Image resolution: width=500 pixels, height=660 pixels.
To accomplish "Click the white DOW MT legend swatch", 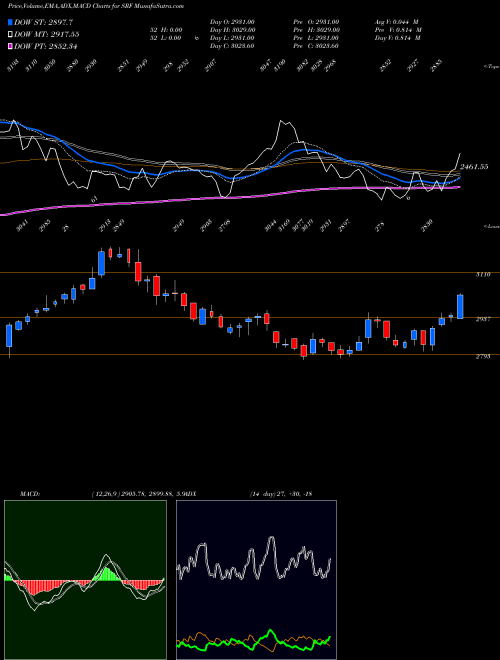I will pyautogui.click(x=11, y=34).
